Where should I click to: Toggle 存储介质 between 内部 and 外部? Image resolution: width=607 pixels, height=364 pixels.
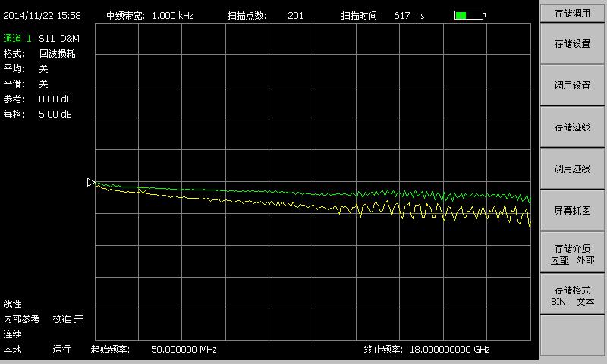pyautogui.click(x=572, y=253)
